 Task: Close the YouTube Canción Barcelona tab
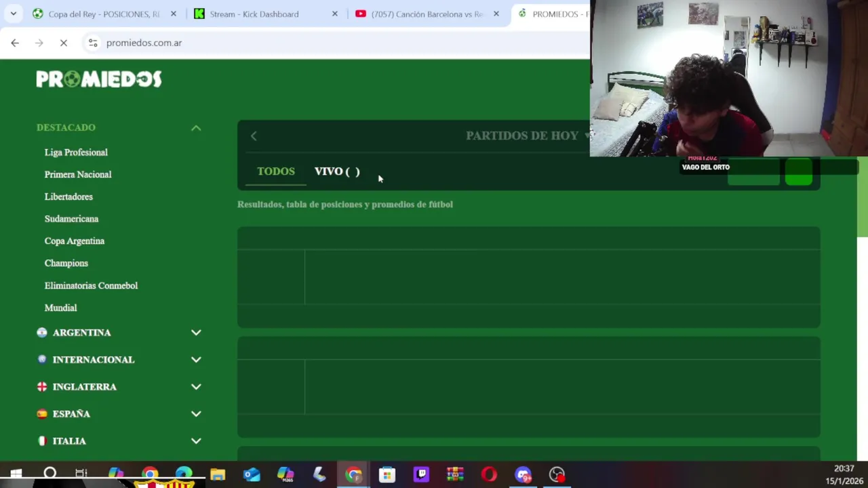click(496, 14)
